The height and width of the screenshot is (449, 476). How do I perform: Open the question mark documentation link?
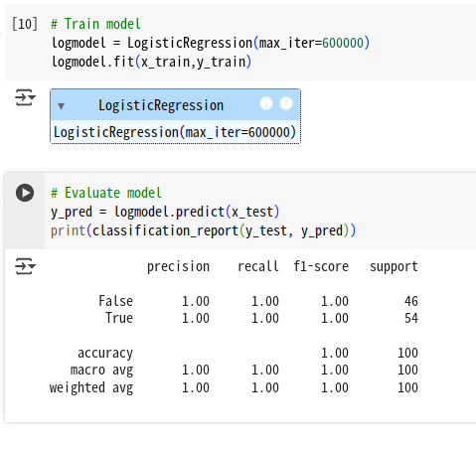click(286, 103)
